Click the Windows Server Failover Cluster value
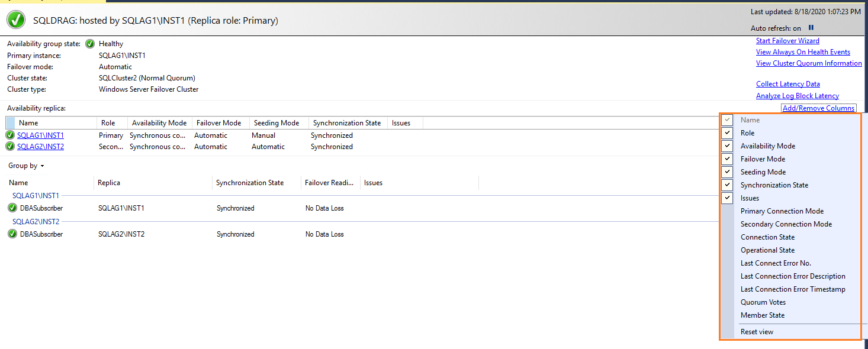The width and height of the screenshot is (868, 349). (149, 89)
